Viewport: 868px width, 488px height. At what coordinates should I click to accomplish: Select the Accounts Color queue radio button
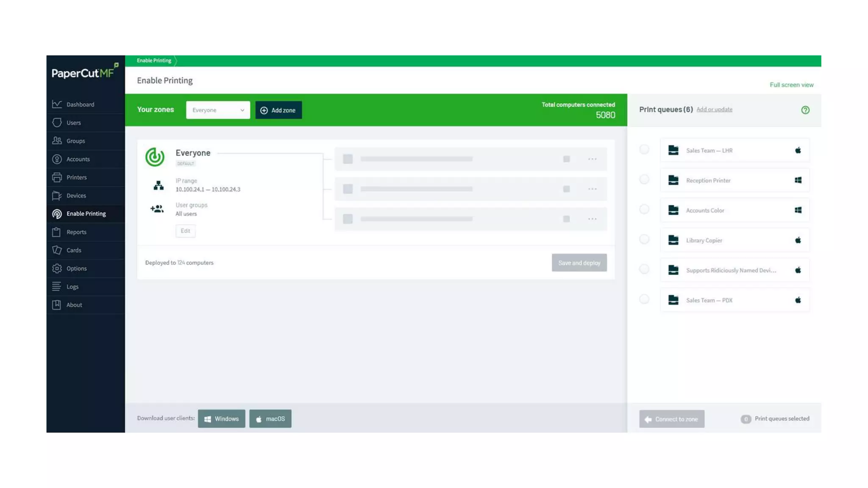[644, 209]
